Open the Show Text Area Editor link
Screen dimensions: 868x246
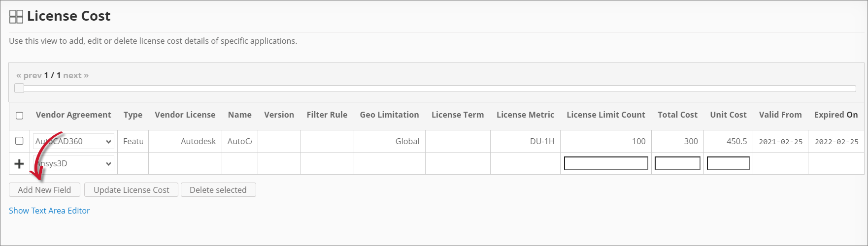(x=49, y=211)
